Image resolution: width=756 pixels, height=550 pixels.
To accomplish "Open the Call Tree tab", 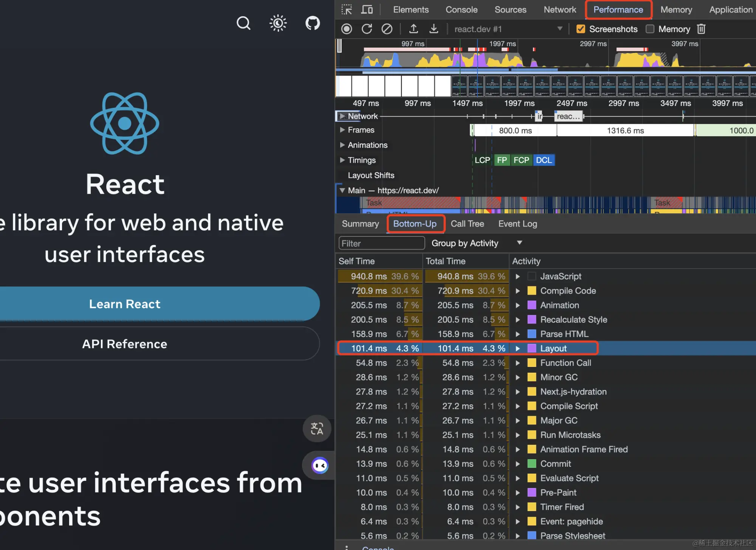I will tap(467, 224).
